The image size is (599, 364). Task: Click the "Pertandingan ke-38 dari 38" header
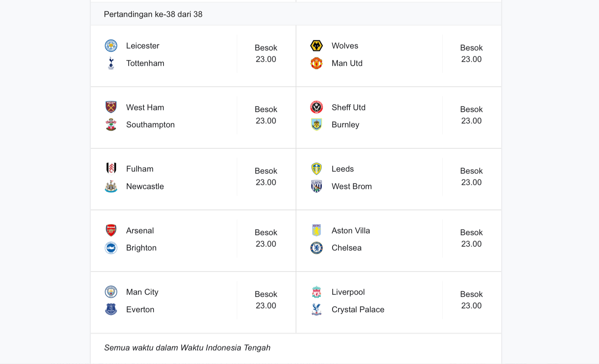coord(153,14)
